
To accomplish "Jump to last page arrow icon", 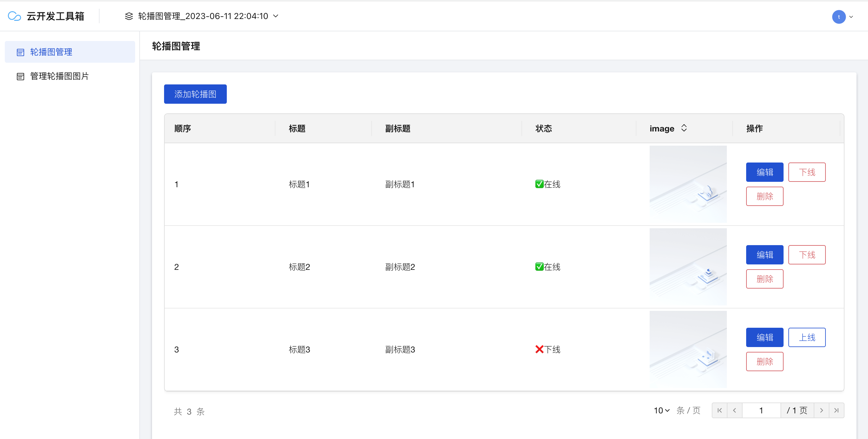I will tap(836, 410).
